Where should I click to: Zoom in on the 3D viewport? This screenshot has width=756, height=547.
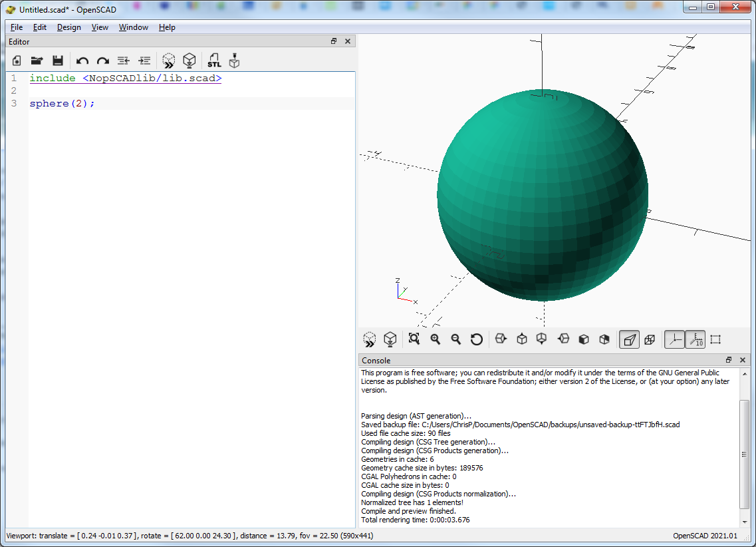[x=435, y=339]
